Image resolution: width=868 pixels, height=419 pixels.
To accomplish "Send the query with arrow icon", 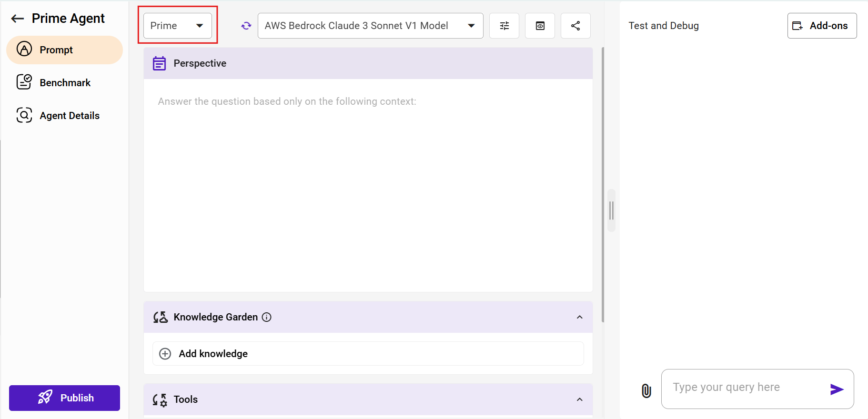I will 837,389.
